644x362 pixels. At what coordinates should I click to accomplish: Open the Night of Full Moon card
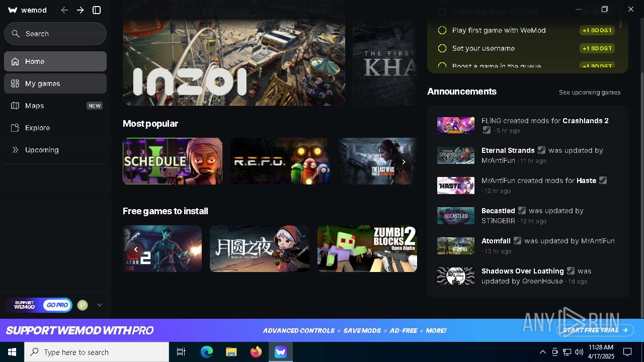tap(260, 248)
